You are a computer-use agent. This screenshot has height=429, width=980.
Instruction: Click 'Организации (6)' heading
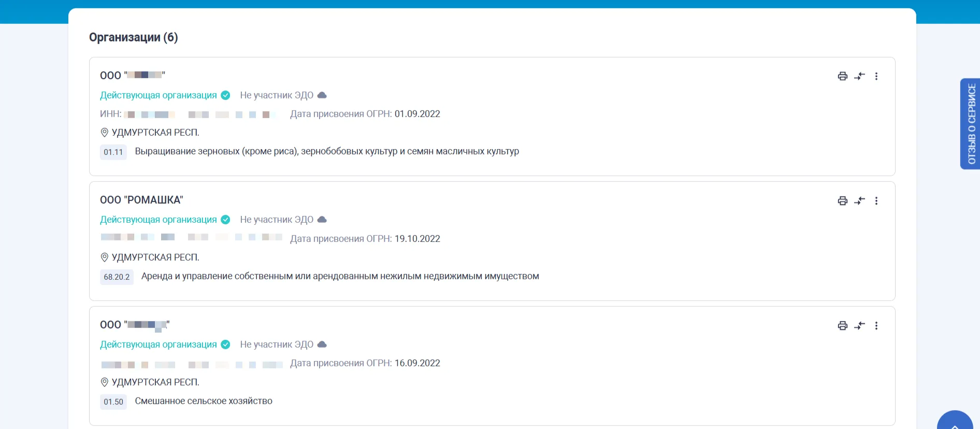[134, 37]
